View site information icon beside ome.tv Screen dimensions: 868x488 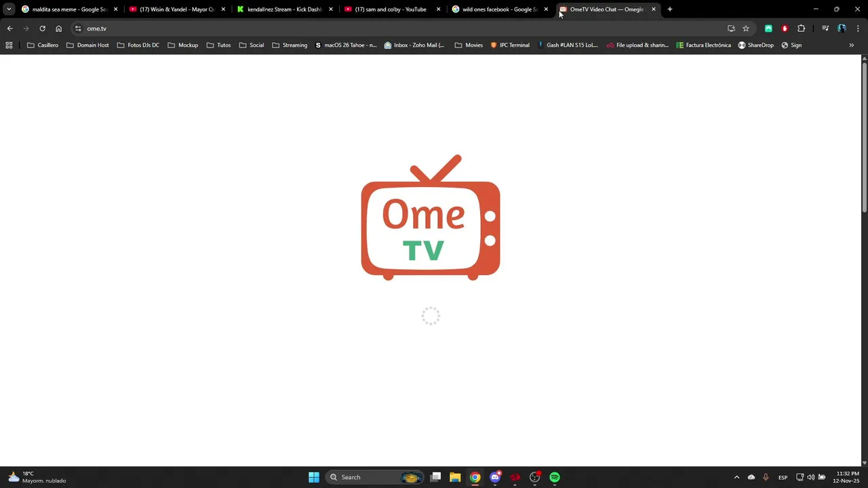tap(78, 28)
